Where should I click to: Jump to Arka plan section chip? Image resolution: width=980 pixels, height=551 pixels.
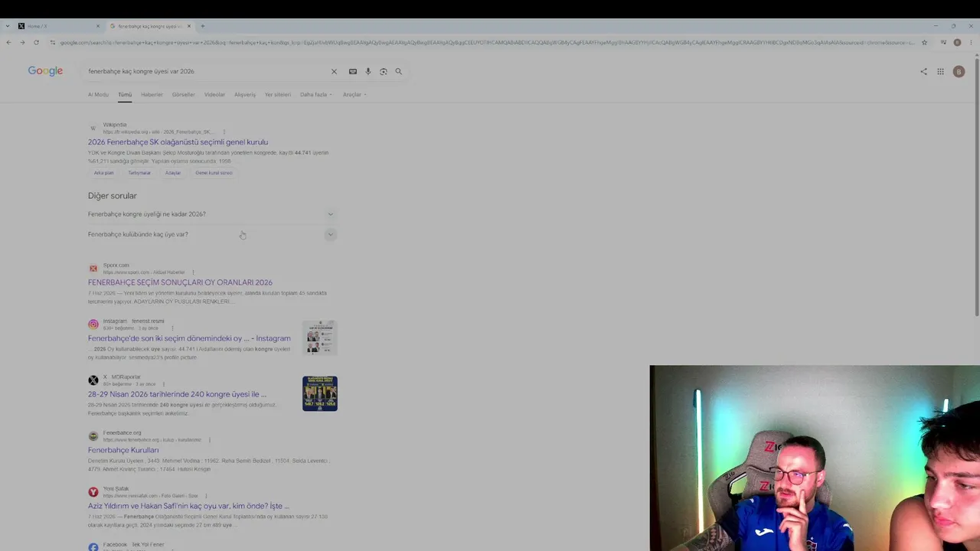click(x=103, y=173)
